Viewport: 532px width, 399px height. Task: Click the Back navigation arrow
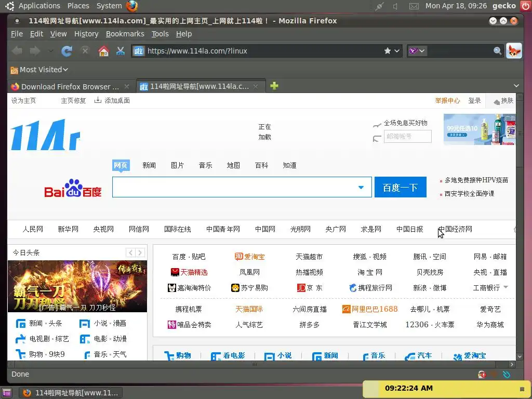[17, 51]
